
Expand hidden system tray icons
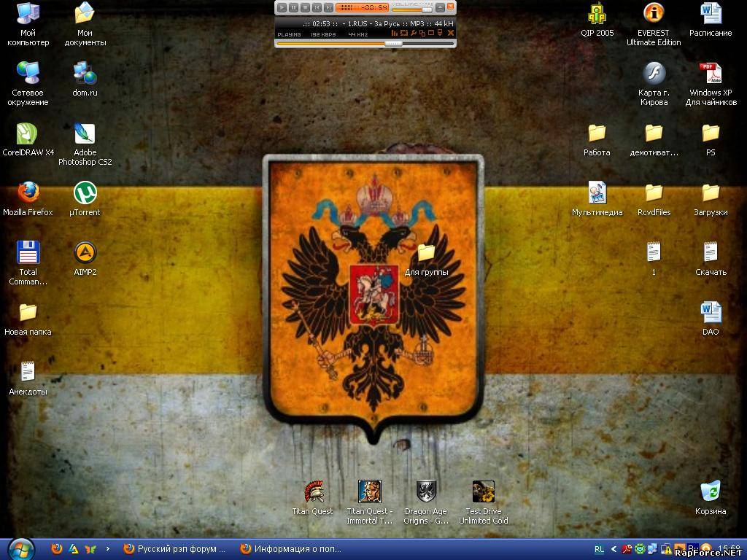pyautogui.click(x=614, y=549)
